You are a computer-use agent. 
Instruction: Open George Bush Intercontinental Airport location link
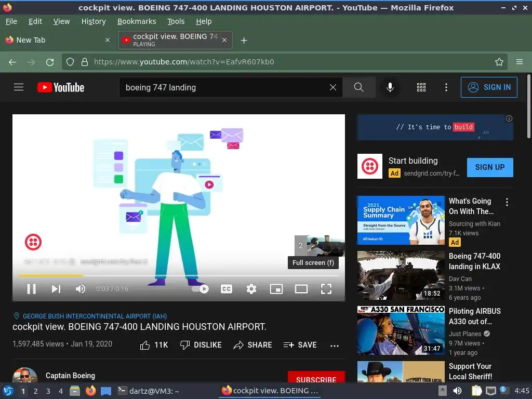pos(95,316)
